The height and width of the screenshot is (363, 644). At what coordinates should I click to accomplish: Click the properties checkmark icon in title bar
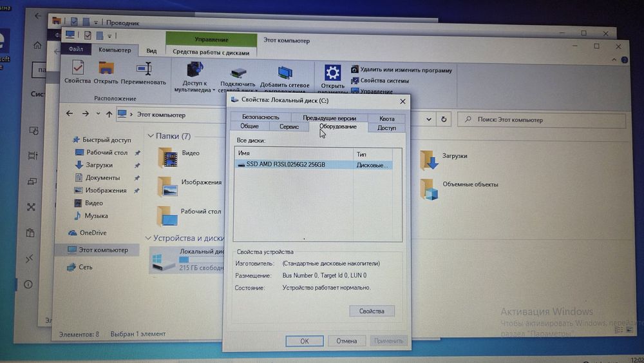(x=88, y=35)
